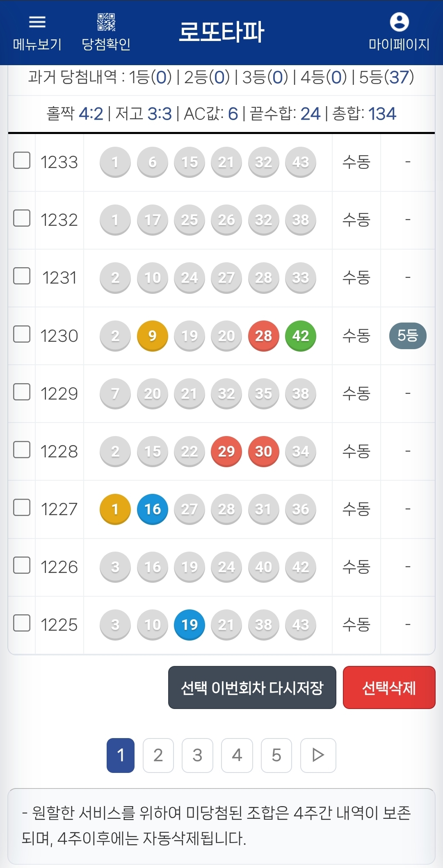Image resolution: width=443 pixels, height=868 pixels.
Task: Go to next pagination arrow
Action: pyautogui.click(x=318, y=755)
